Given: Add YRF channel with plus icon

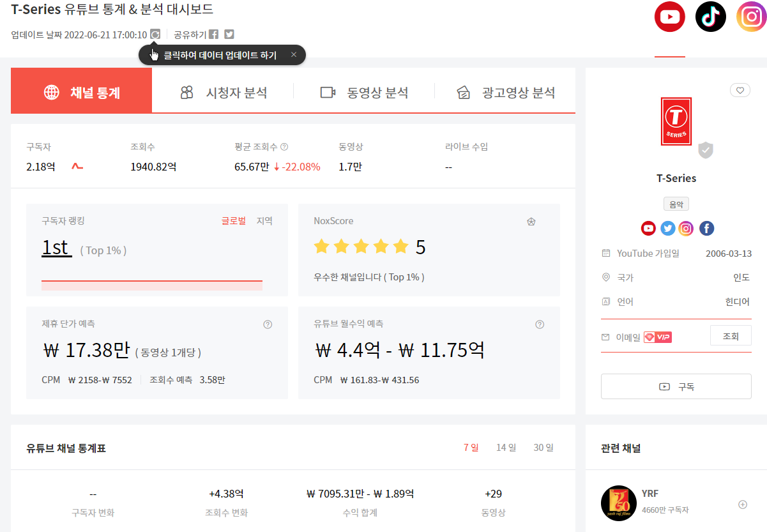Looking at the screenshot, I should tap(743, 505).
